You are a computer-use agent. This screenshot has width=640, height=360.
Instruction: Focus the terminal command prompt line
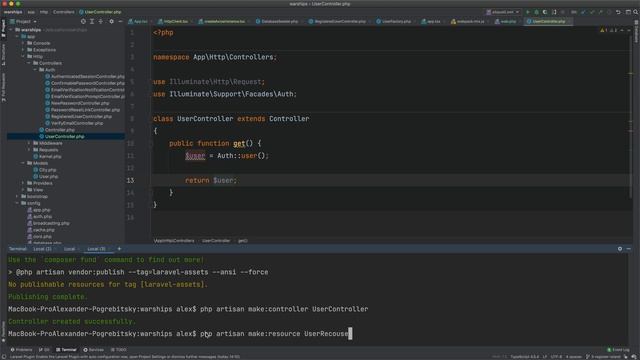coord(180,334)
